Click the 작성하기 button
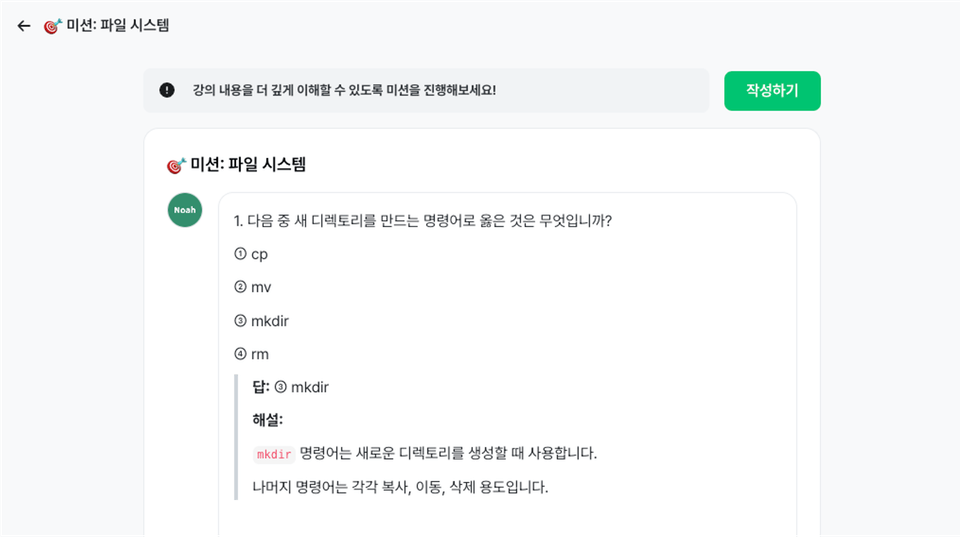960x537 pixels. tap(772, 91)
